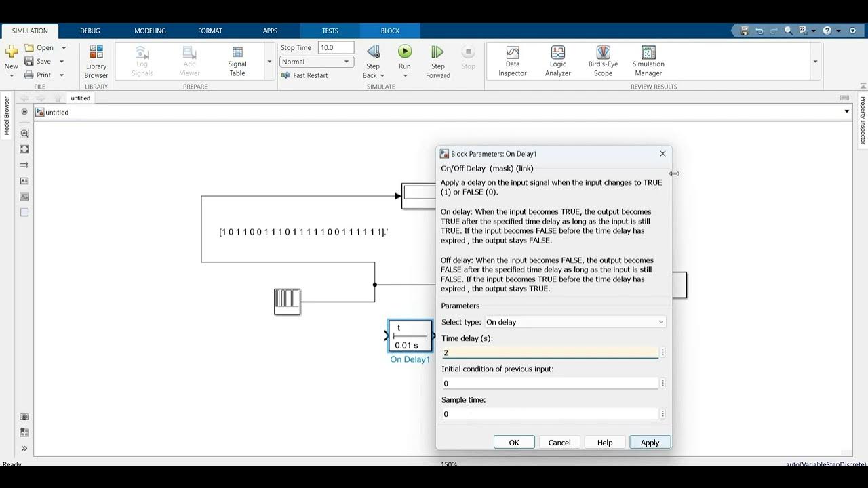
Task: Click the Undo arrow in quick access bar
Action: pyautogui.click(x=759, y=30)
